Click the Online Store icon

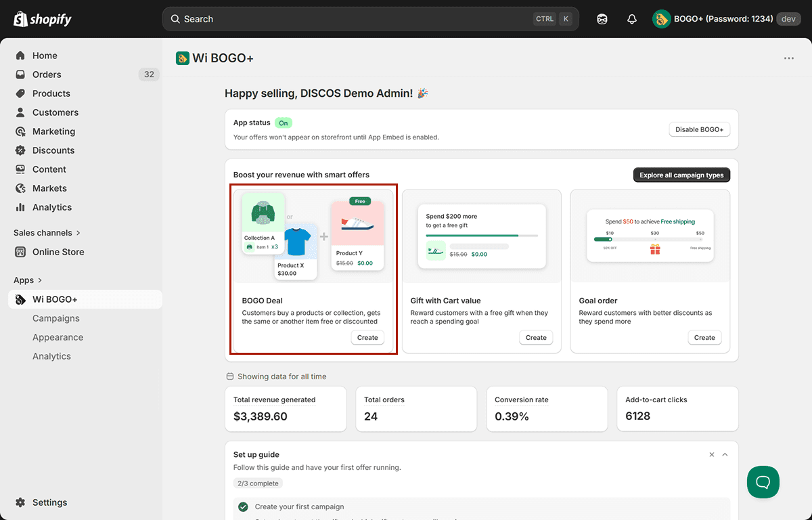(20, 252)
